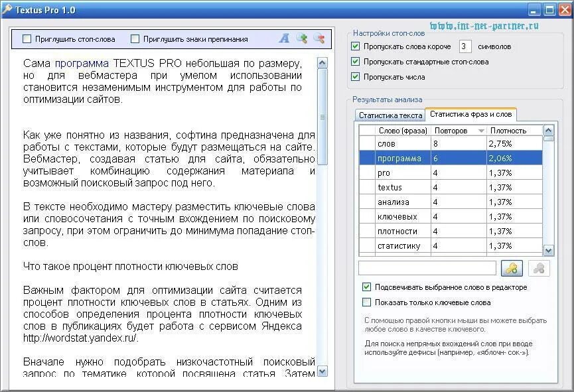Click results table scroll up arrow
The image size is (574, 392).
[548, 130]
